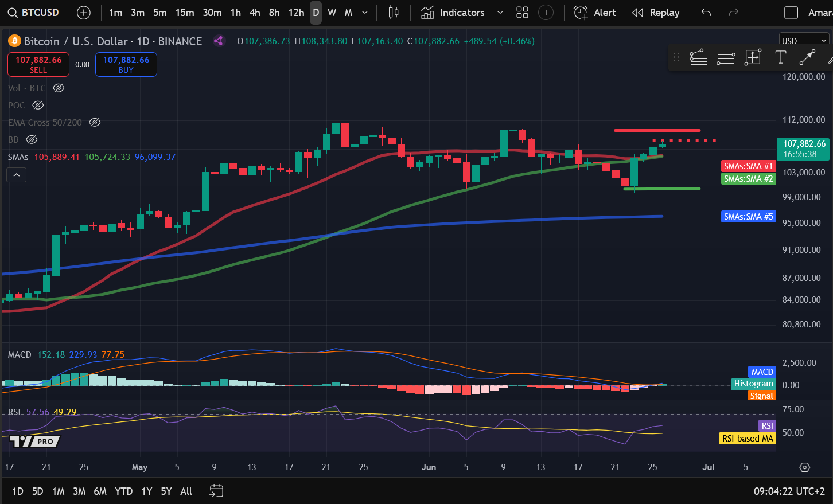Select the first horizontal lines drawing tool
This screenshot has width=833, height=504.
tap(698, 57)
